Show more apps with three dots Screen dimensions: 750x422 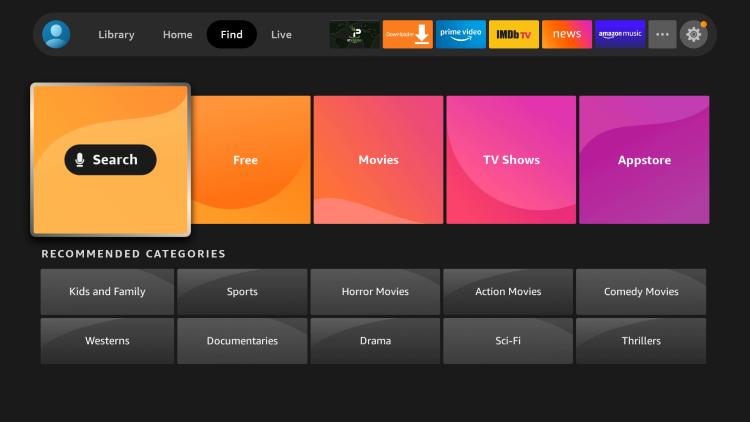[x=662, y=34]
